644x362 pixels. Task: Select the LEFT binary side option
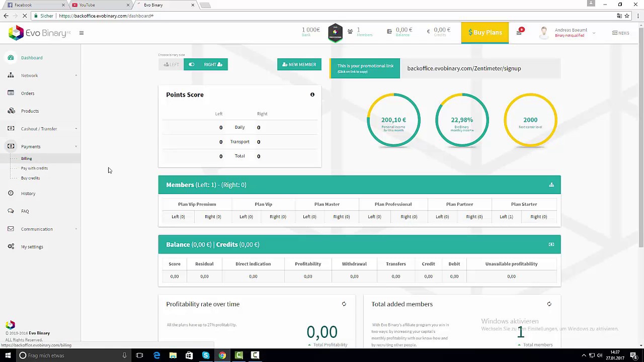pos(171,64)
